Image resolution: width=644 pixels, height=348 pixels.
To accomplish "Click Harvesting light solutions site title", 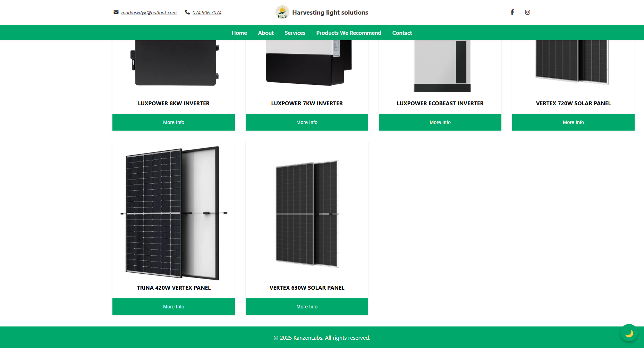I will click(x=330, y=12).
